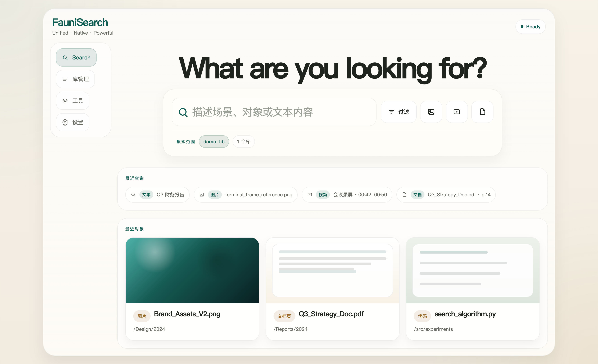
Task: Click the Ready status indicator
Action: pos(531,27)
